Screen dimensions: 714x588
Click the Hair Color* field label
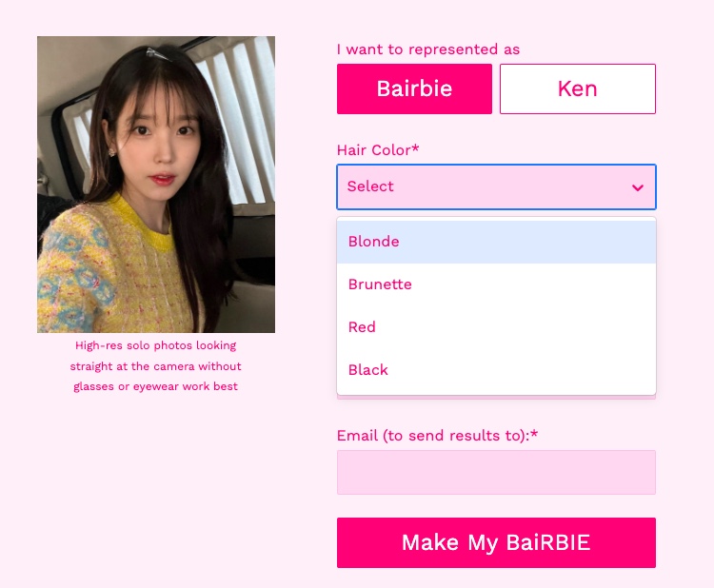378,149
